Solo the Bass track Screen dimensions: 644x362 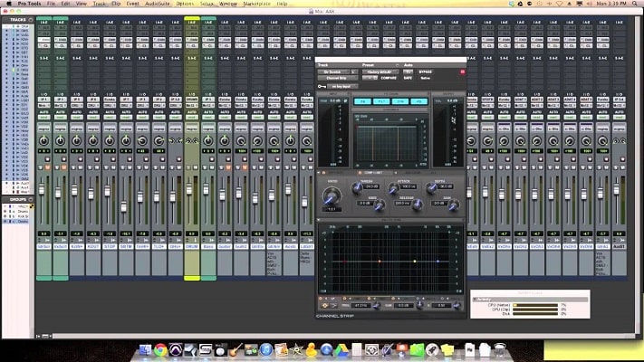point(205,167)
